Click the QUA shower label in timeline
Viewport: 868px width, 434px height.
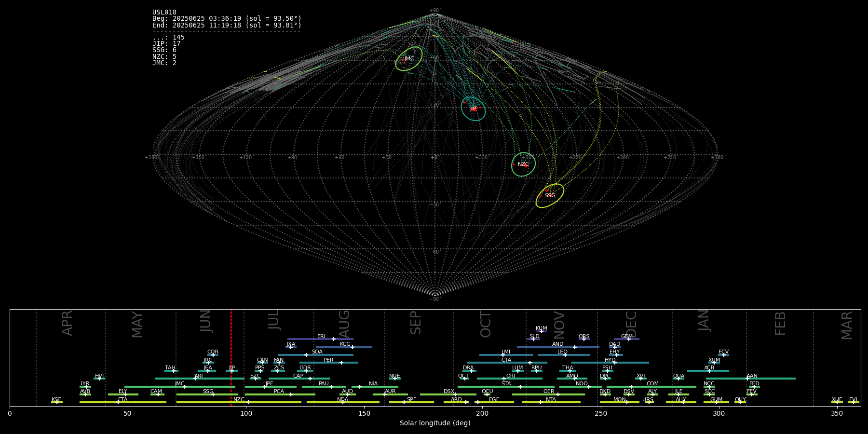click(x=678, y=376)
